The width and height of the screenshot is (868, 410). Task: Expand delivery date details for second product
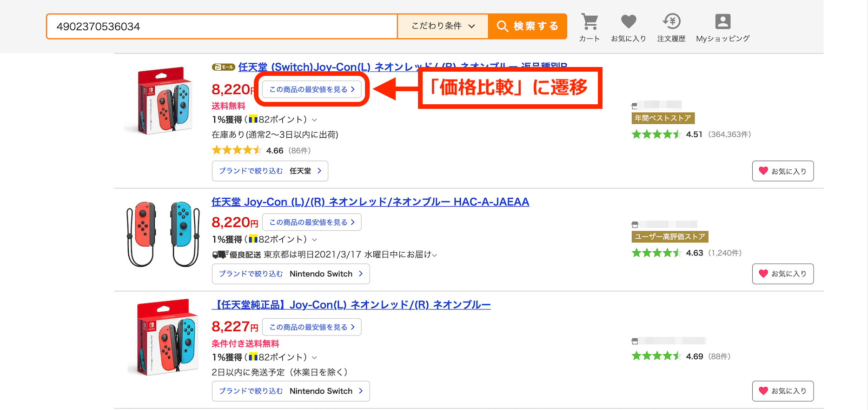pyautogui.click(x=434, y=255)
